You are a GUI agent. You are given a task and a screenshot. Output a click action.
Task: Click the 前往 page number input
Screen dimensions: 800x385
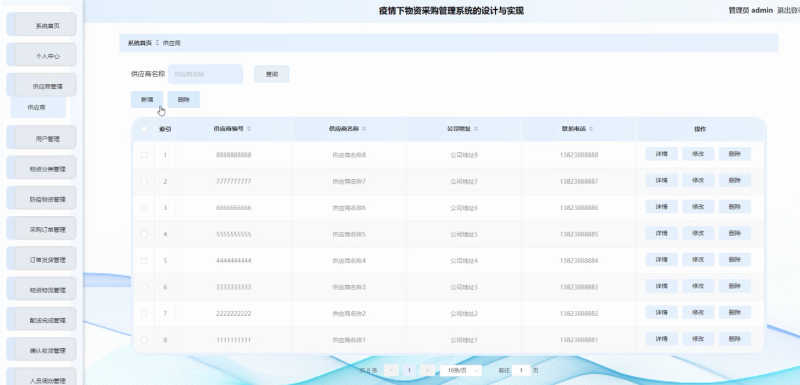coord(521,371)
